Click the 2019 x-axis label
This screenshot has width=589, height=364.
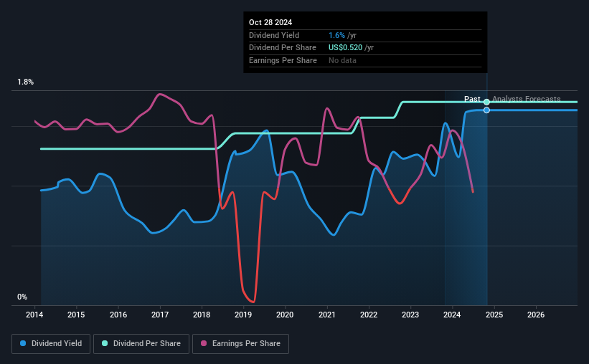(243, 315)
